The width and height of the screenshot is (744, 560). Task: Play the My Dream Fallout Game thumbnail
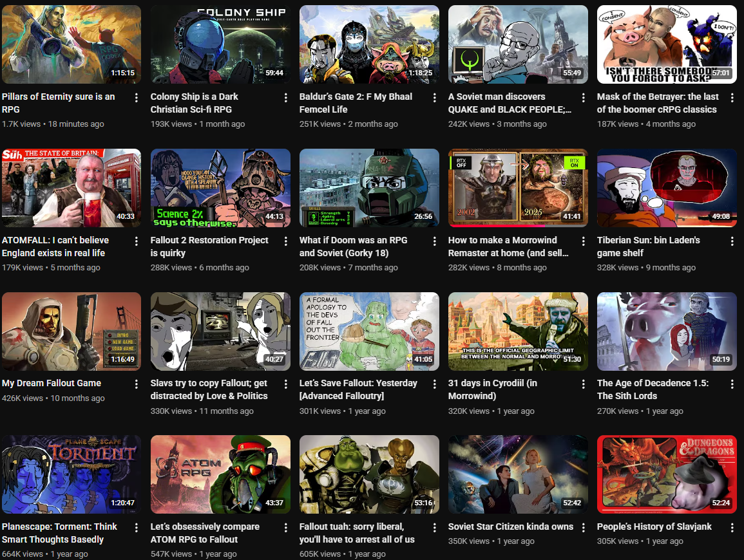(x=71, y=331)
